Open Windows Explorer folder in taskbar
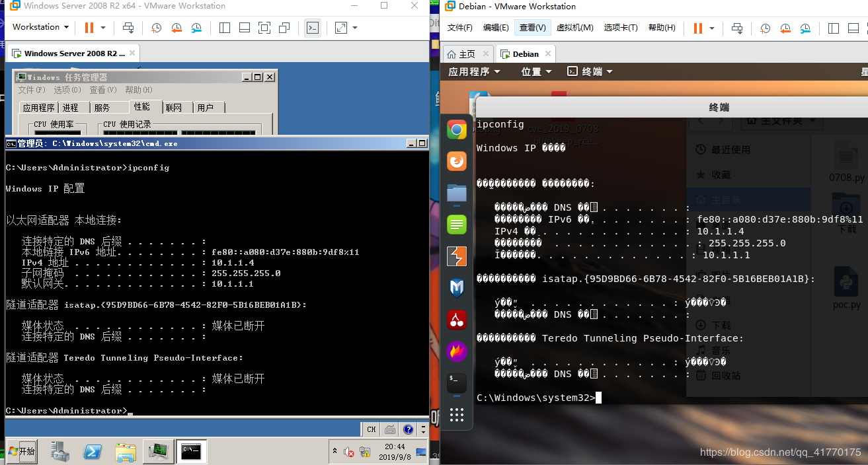The image size is (868, 465). point(126,451)
